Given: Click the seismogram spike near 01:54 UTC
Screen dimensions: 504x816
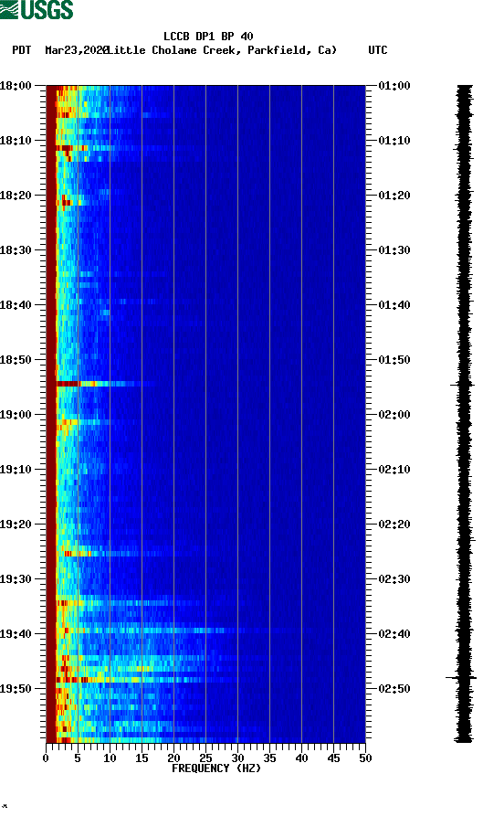Looking at the screenshot, I should [462, 385].
